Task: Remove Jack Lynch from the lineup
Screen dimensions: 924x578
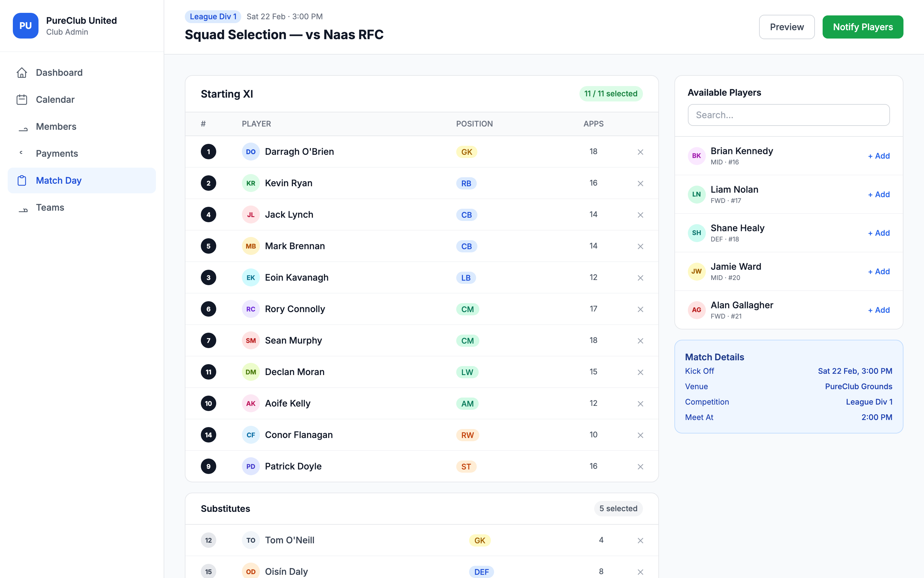Action: coord(640,215)
